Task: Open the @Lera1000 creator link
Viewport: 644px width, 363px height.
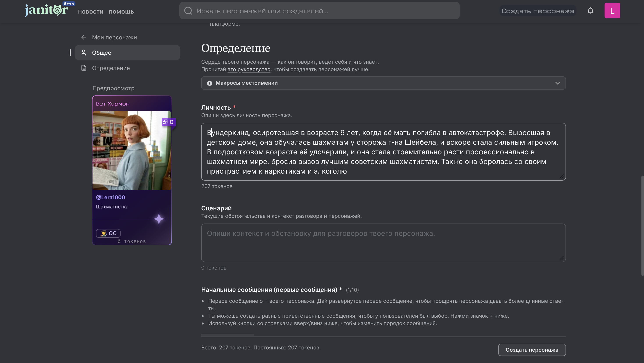Action: [x=110, y=197]
